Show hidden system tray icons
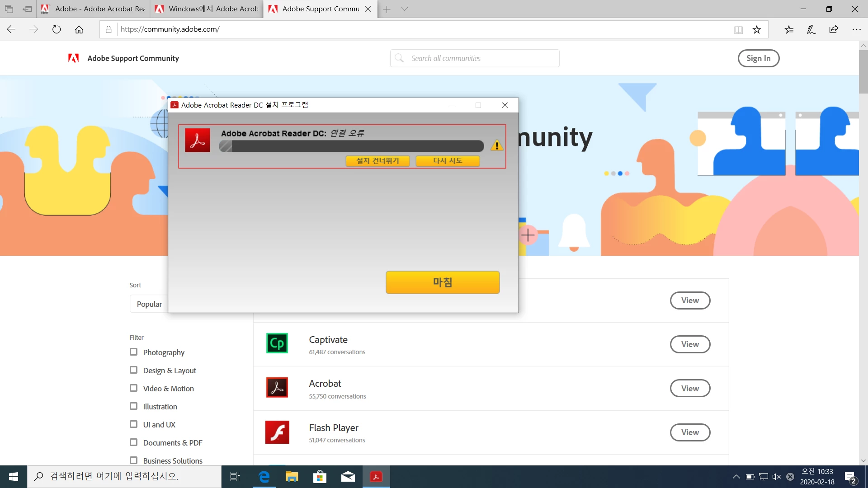This screenshot has height=488, width=868. tap(736, 476)
